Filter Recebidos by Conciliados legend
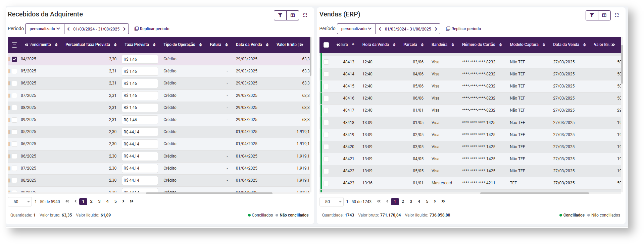 click(x=260, y=215)
